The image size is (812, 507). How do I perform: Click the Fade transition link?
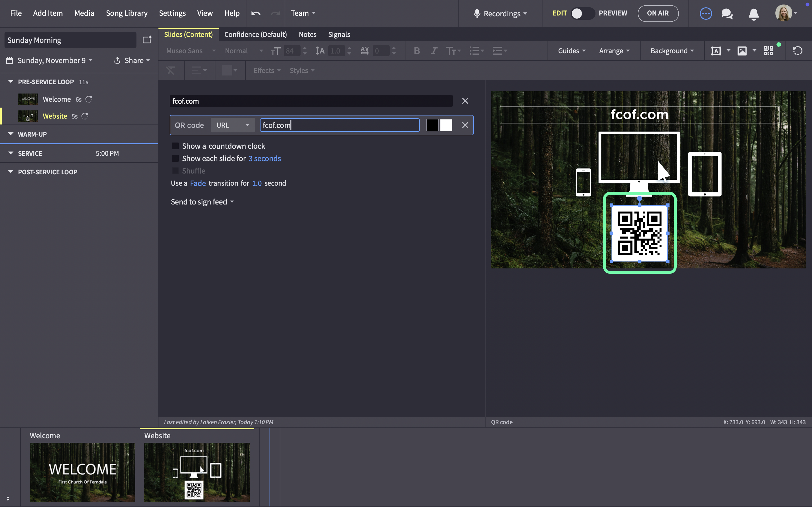point(198,183)
